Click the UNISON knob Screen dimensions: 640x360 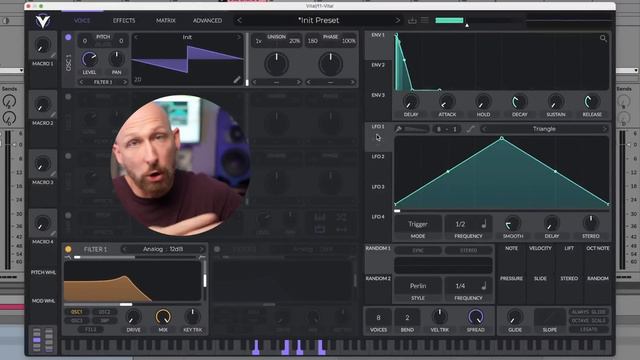(276, 64)
